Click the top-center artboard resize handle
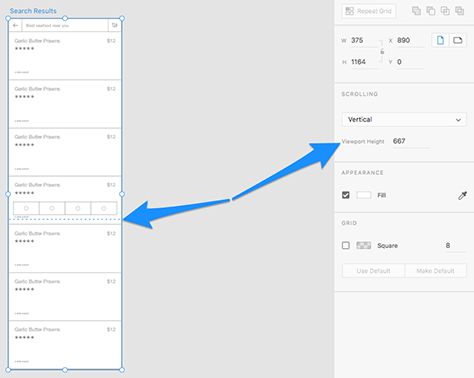474x378 pixels. point(65,18)
